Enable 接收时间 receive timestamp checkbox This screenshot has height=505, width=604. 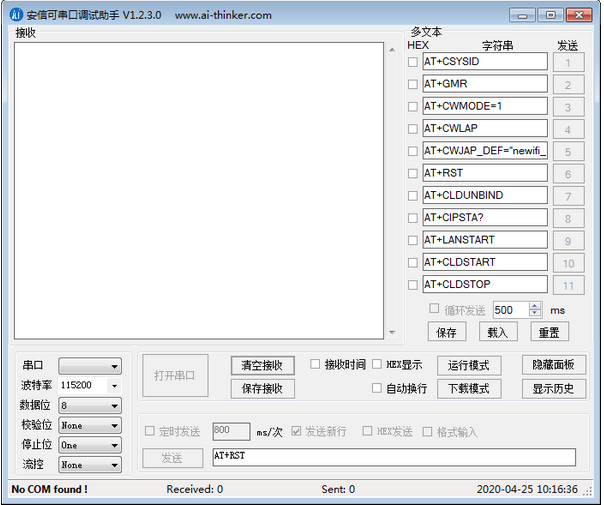pos(315,364)
